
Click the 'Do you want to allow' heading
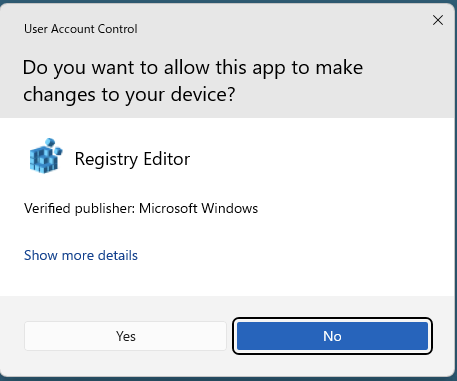point(193,81)
